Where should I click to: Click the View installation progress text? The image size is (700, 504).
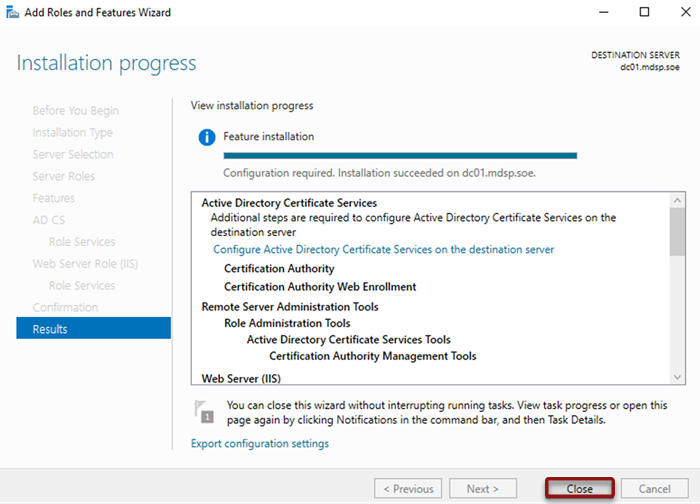coord(252,106)
